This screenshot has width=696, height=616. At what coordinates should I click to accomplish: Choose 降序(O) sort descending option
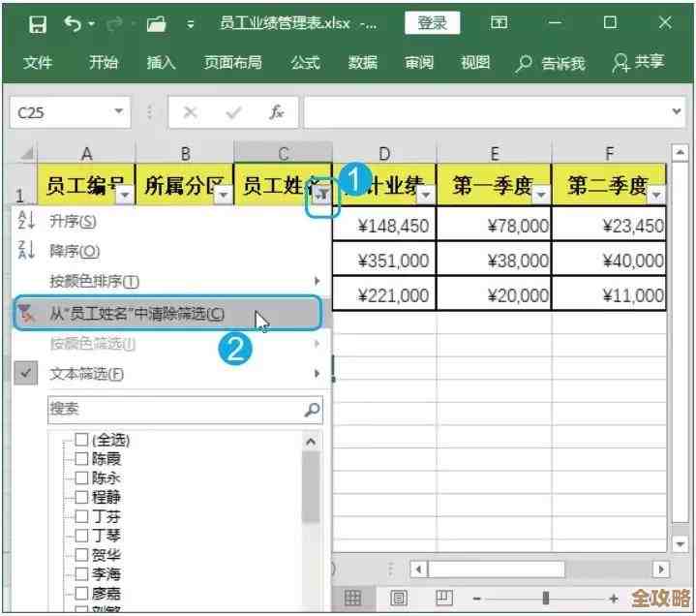(171, 251)
